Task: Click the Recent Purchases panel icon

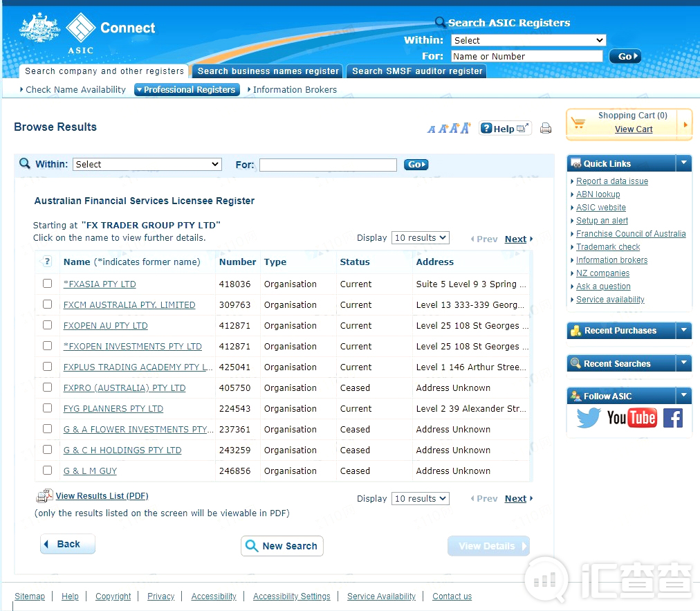Action: click(x=576, y=331)
